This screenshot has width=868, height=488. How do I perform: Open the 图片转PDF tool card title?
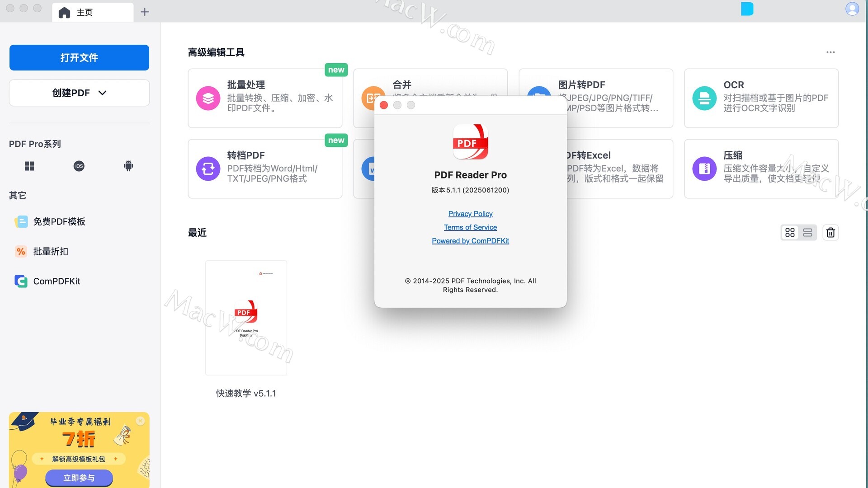[x=581, y=84]
